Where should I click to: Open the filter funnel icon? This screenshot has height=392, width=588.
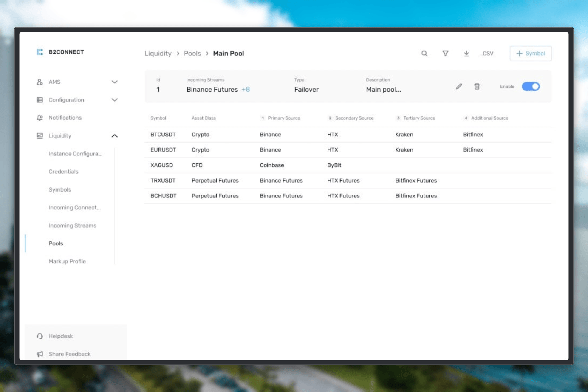pyautogui.click(x=445, y=54)
